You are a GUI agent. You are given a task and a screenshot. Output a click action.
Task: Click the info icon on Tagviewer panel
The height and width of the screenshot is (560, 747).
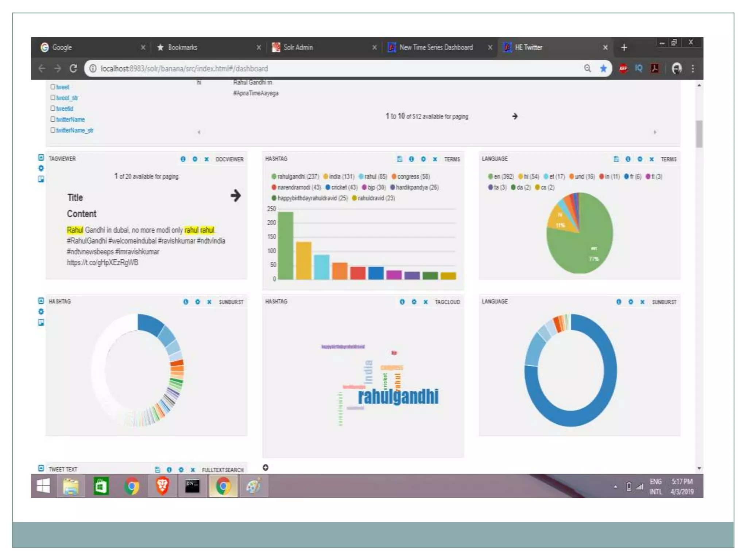click(183, 159)
